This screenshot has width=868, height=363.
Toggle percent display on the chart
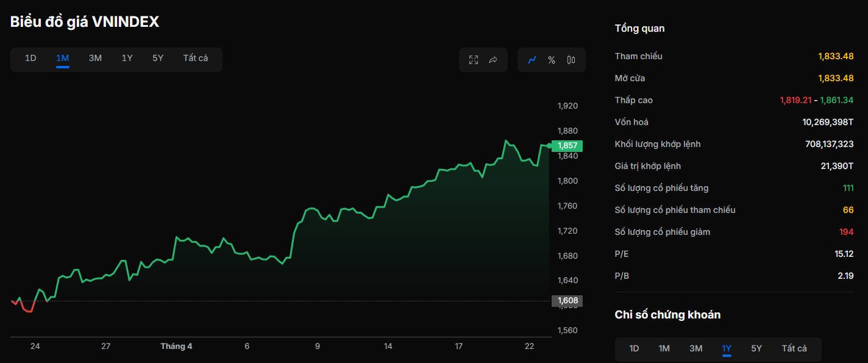point(552,60)
